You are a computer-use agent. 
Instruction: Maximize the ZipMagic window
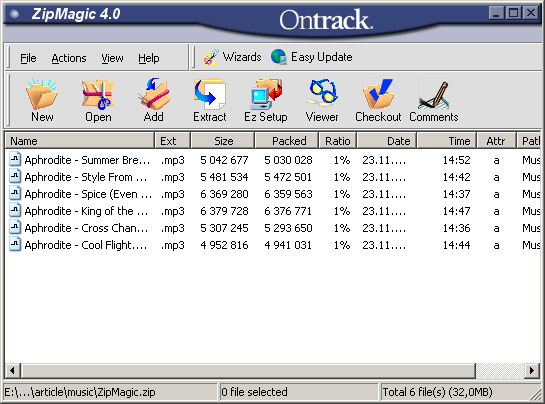[513, 13]
